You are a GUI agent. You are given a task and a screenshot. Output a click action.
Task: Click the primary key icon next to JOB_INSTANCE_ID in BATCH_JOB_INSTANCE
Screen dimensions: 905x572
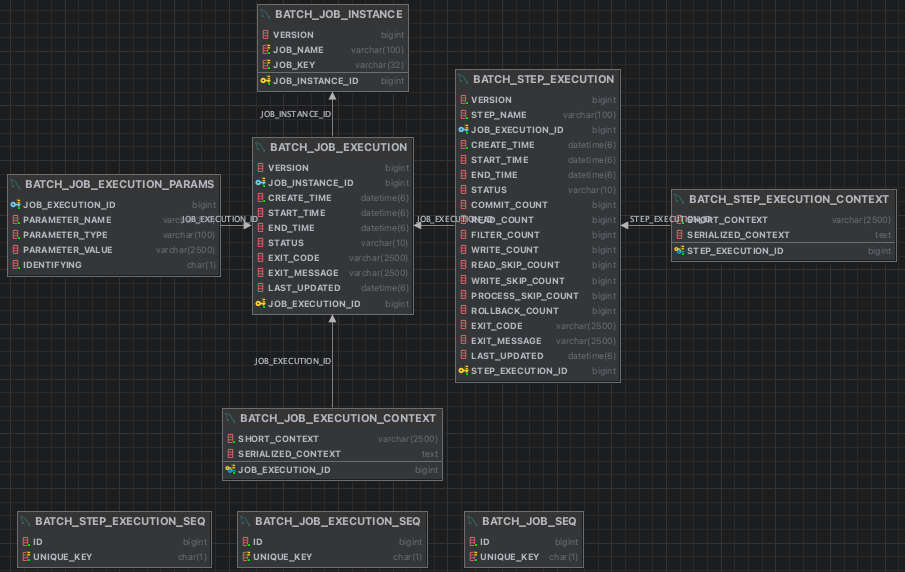pos(265,81)
